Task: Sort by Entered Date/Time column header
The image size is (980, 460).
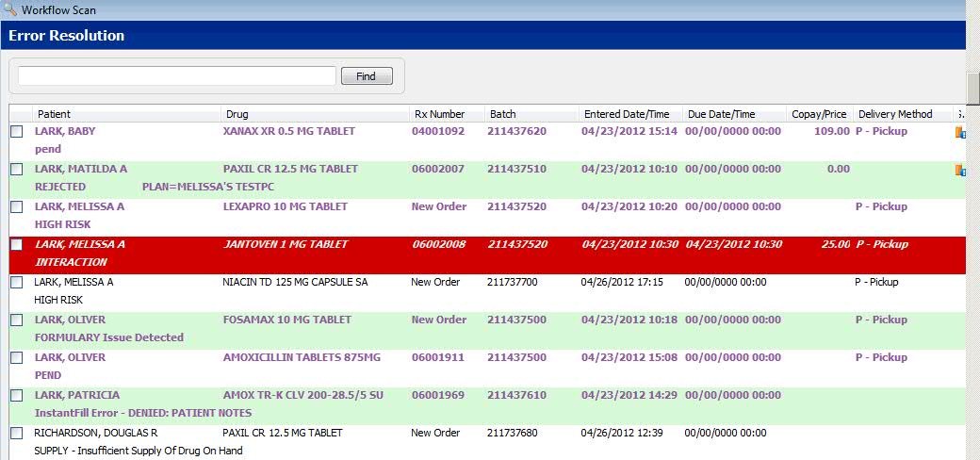Action: click(x=627, y=114)
